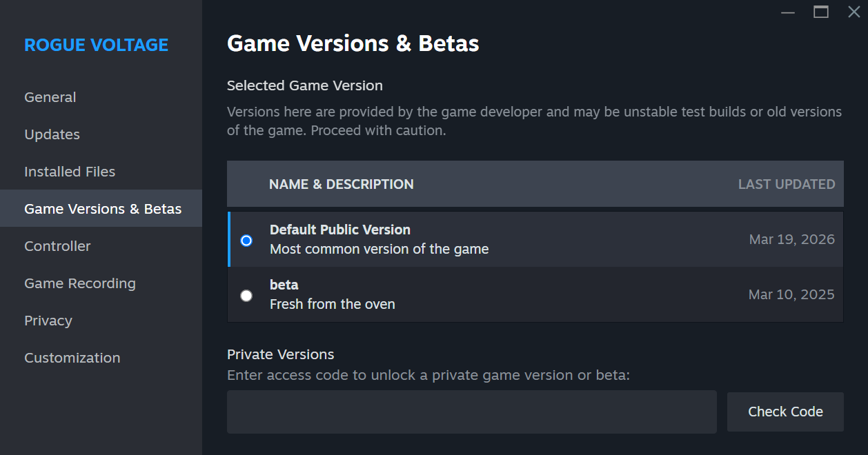The height and width of the screenshot is (455, 868).
Task: Click the private version access code field
Action: pos(471,412)
